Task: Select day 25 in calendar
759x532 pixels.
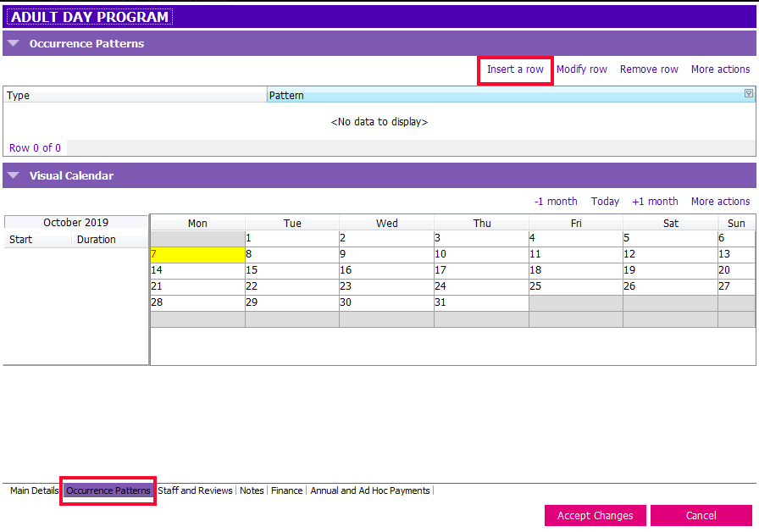Action: [x=575, y=286]
